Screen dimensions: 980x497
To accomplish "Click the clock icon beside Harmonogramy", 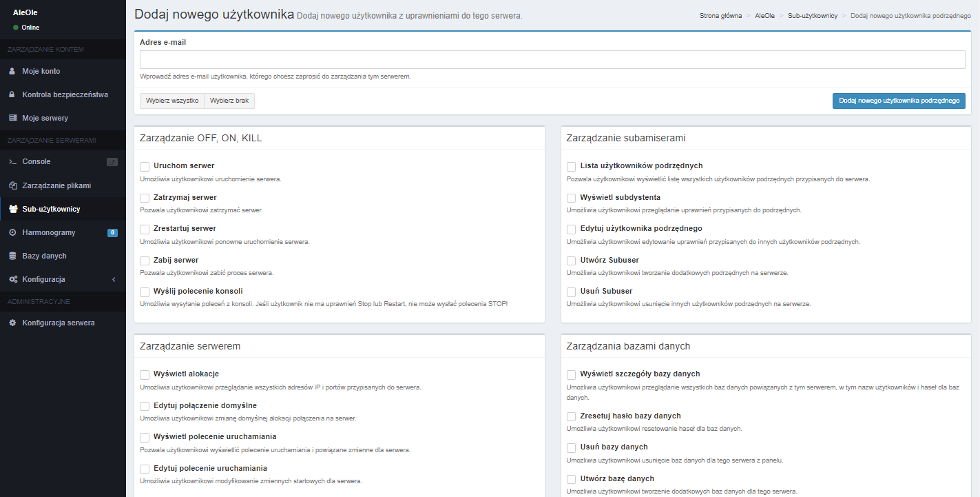I will (12, 232).
